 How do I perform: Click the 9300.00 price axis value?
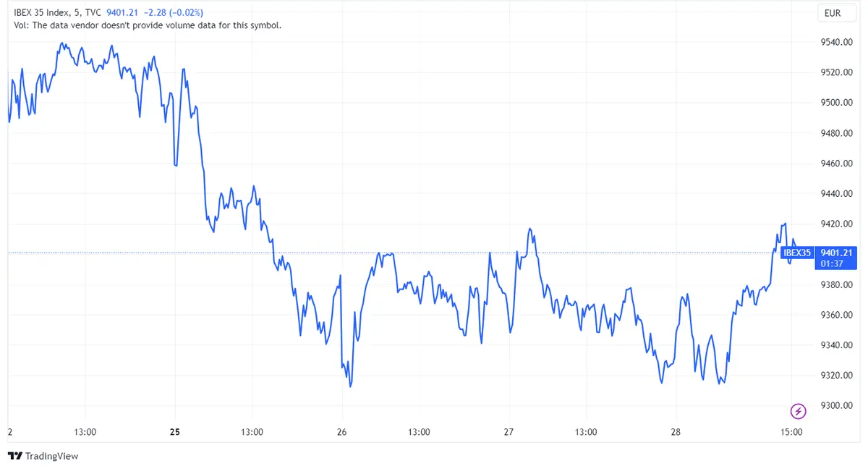[x=835, y=405]
